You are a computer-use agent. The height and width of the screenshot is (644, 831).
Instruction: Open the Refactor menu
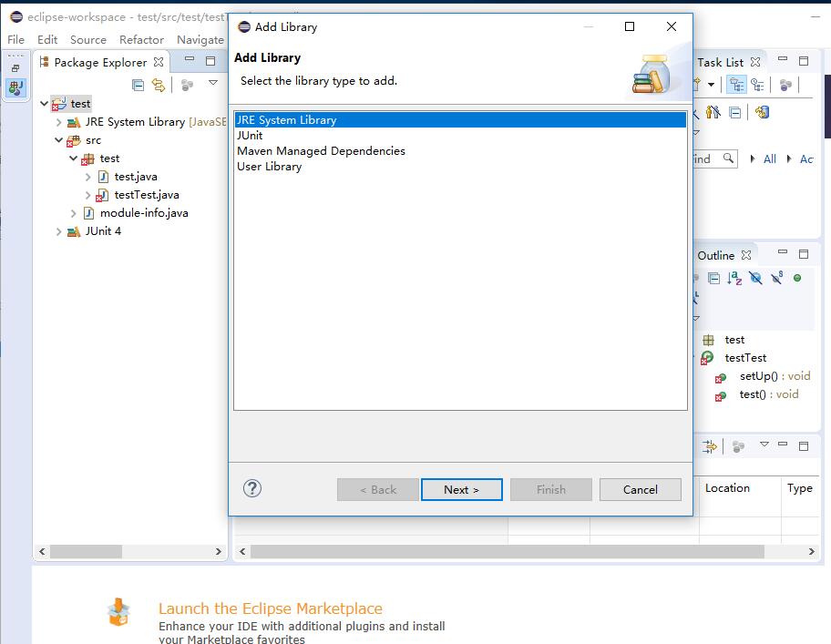[x=141, y=40]
